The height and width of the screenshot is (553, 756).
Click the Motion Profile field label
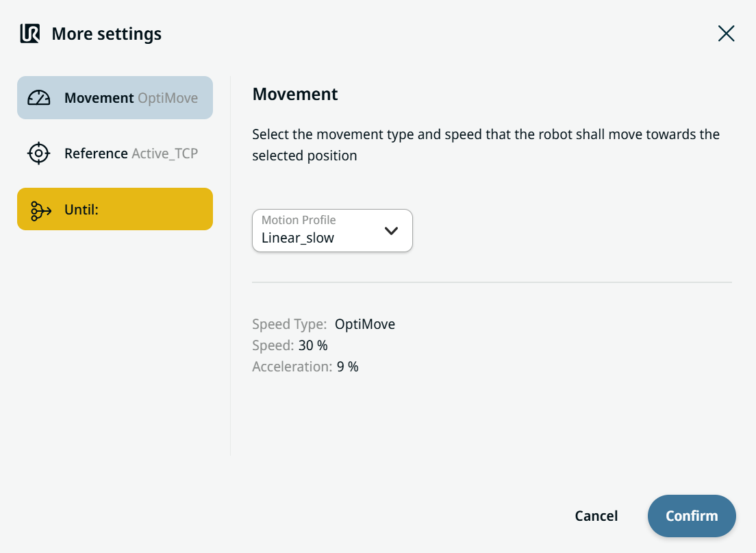pyautogui.click(x=299, y=220)
